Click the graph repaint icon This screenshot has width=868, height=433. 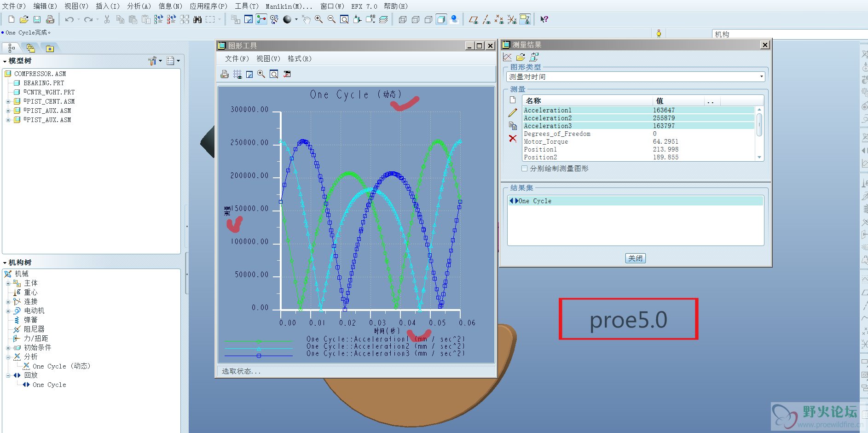[x=249, y=74]
